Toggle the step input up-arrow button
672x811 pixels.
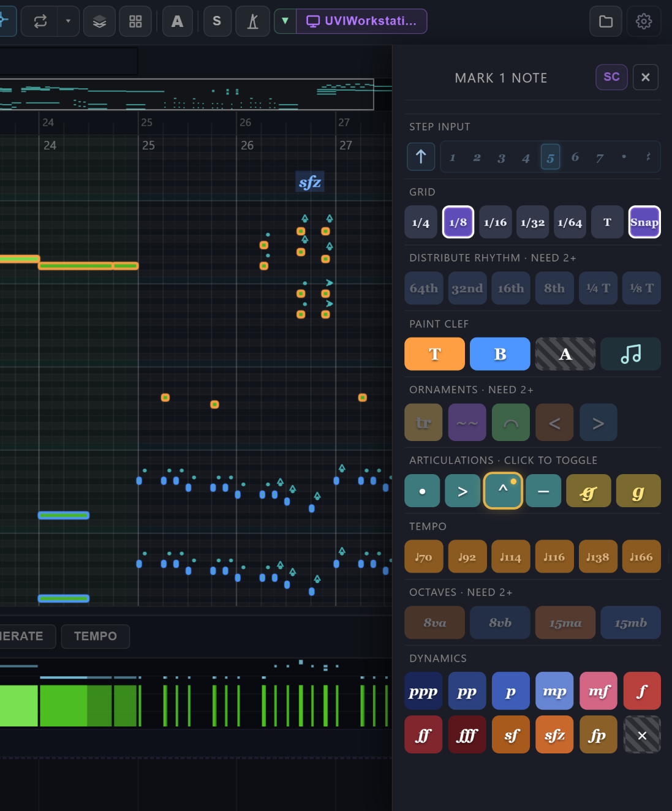[x=421, y=157]
